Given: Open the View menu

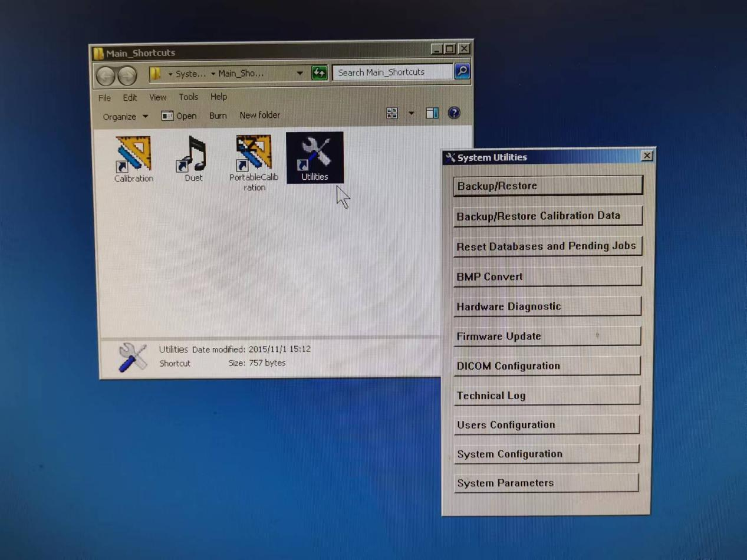Looking at the screenshot, I should [x=157, y=97].
